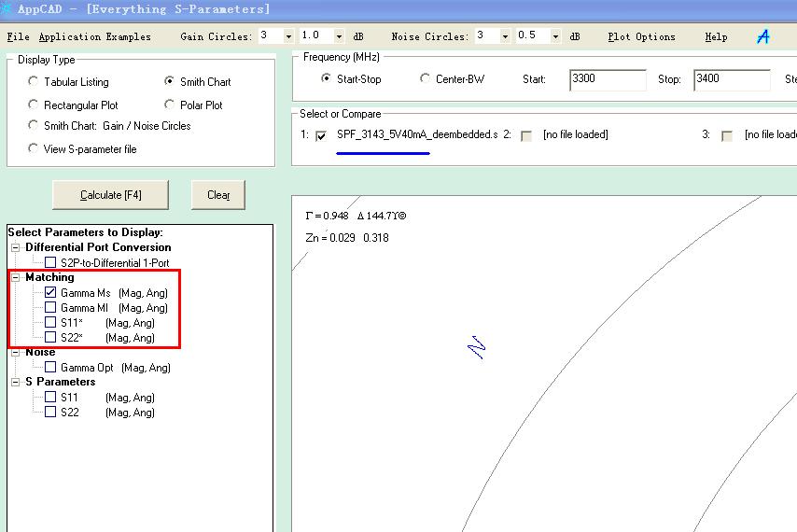Select Rectangular Plot option
The height and width of the screenshot is (532, 797).
tap(33, 105)
